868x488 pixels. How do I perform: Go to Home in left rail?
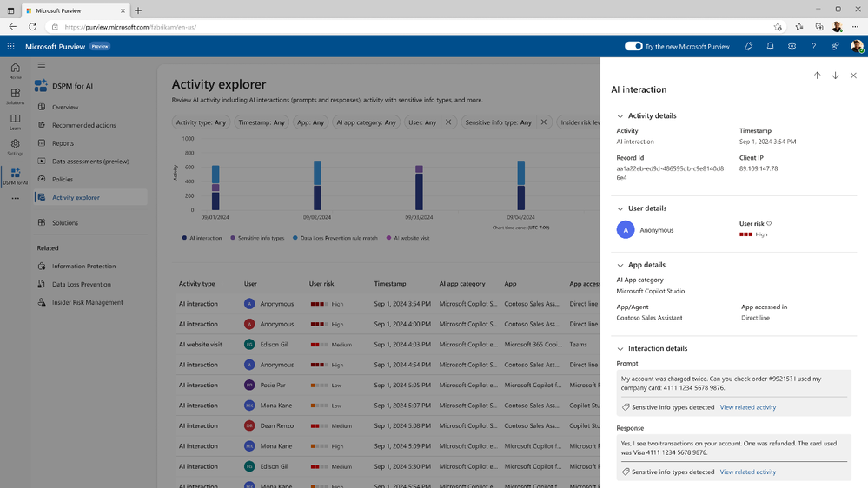point(15,71)
